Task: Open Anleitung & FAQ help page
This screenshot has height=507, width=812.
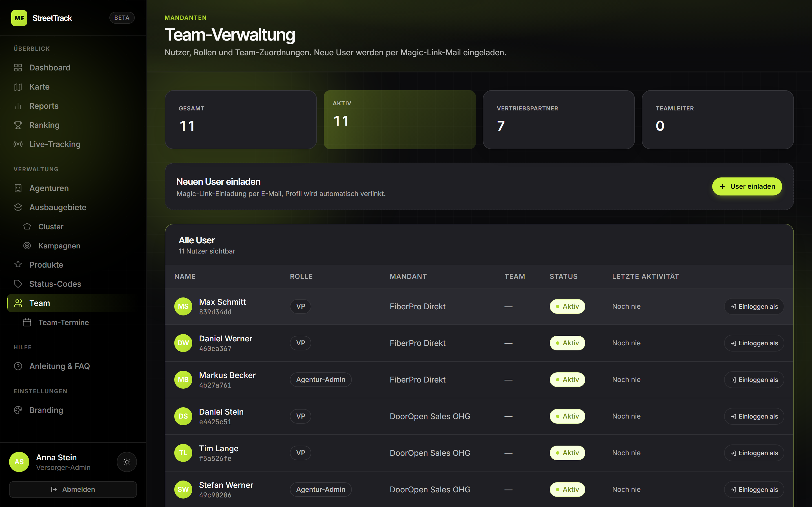Action: pos(59,366)
